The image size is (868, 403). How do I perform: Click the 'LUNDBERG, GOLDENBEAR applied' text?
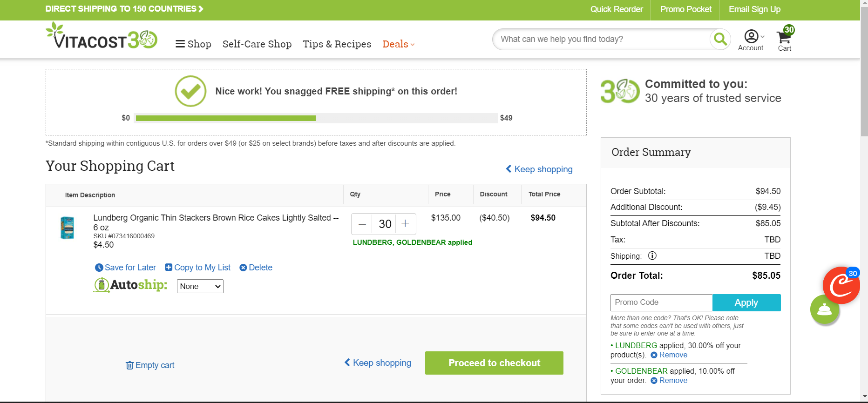(413, 242)
